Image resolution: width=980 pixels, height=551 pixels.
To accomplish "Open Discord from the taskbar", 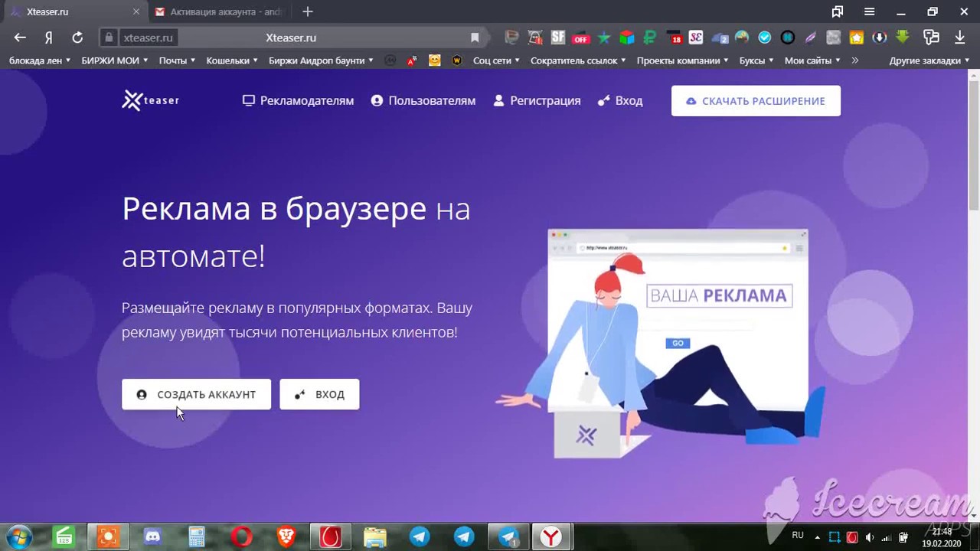I will click(152, 536).
